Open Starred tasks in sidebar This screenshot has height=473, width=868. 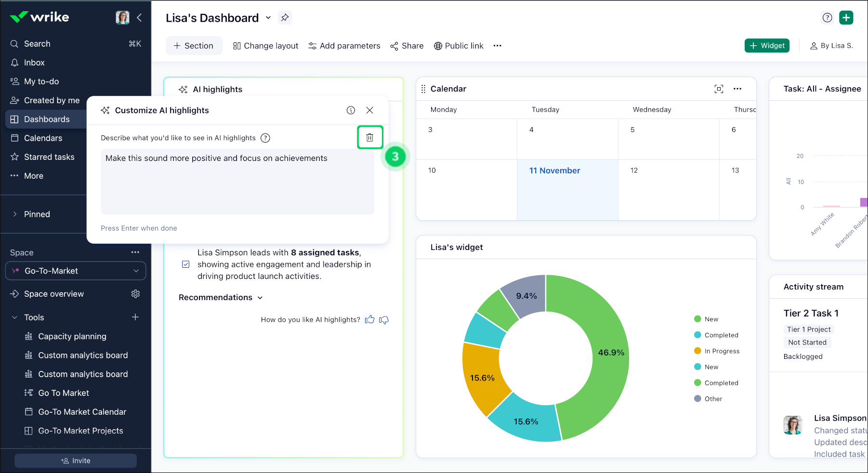coord(49,157)
